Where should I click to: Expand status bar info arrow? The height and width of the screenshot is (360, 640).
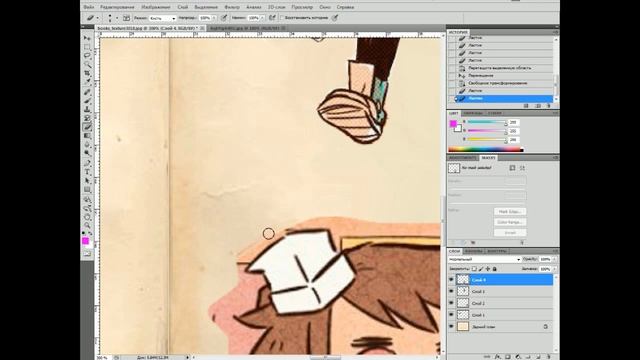[187, 357]
